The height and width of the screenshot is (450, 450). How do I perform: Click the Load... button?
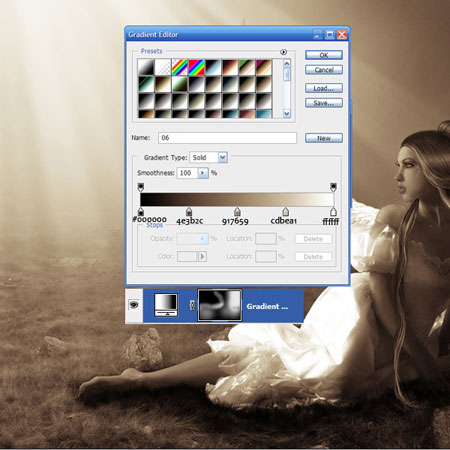tap(324, 88)
